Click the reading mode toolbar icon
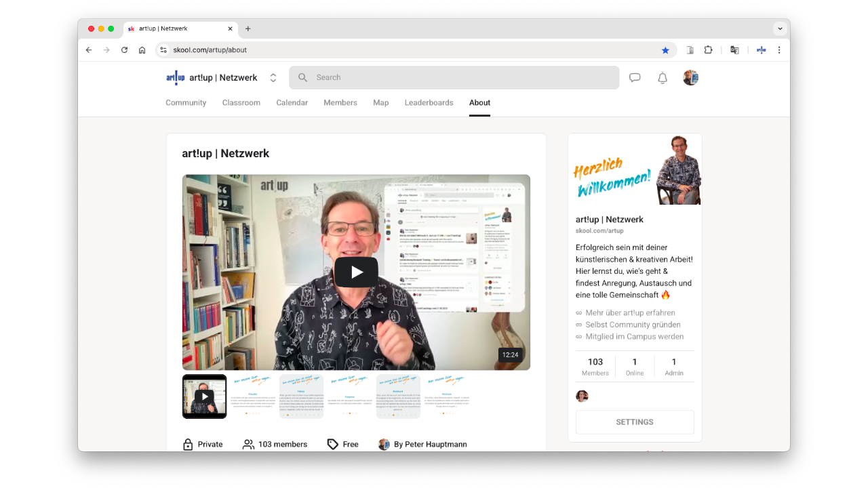Viewport: 868px width, 488px height. (690, 50)
